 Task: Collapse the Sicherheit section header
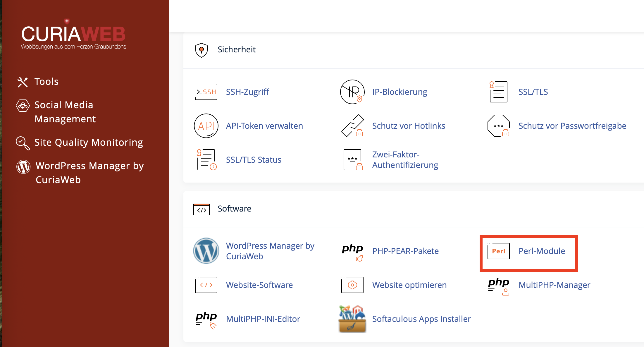pyautogui.click(x=237, y=49)
